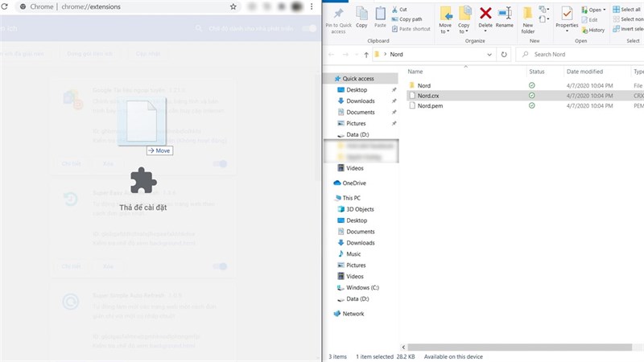Click the Search Nord field

pos(580,54)
